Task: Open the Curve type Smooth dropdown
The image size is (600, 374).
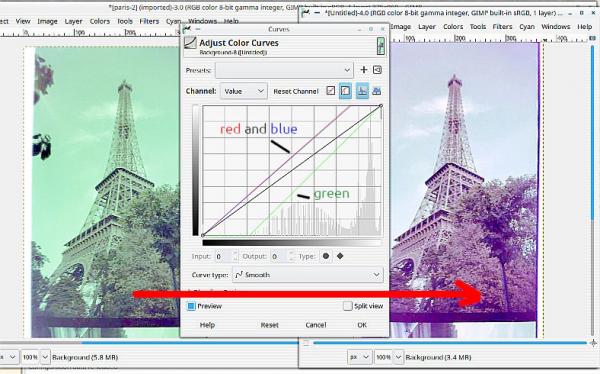Action: (x=308, y=275)
